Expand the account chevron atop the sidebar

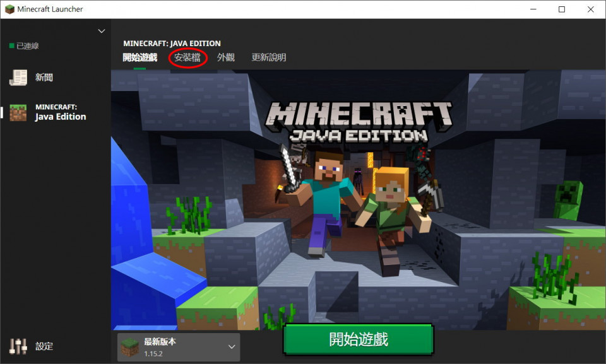point(101,31)
